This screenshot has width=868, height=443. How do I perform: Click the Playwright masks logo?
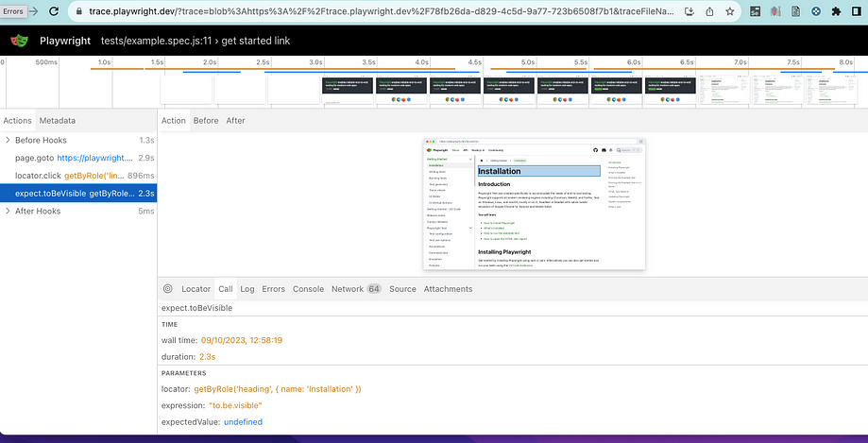click(20, 41)
